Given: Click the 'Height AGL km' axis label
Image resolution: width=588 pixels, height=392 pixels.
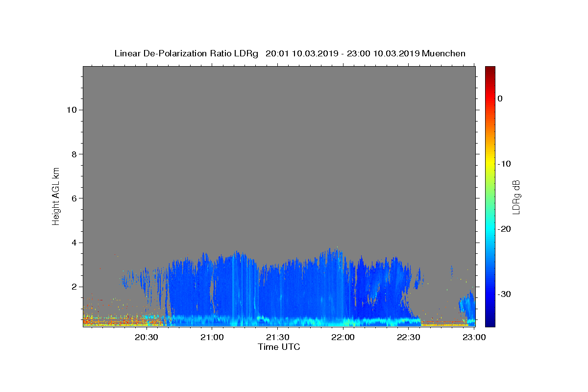Looking at the screenshot, I should click(x=56, y=196).
